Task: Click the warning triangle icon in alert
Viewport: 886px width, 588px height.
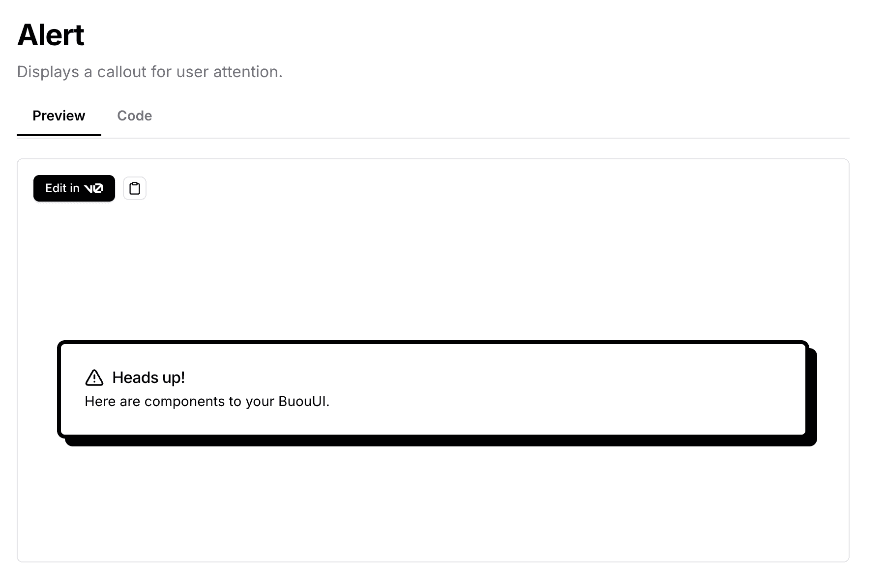Action: click(x=94, y=378)
